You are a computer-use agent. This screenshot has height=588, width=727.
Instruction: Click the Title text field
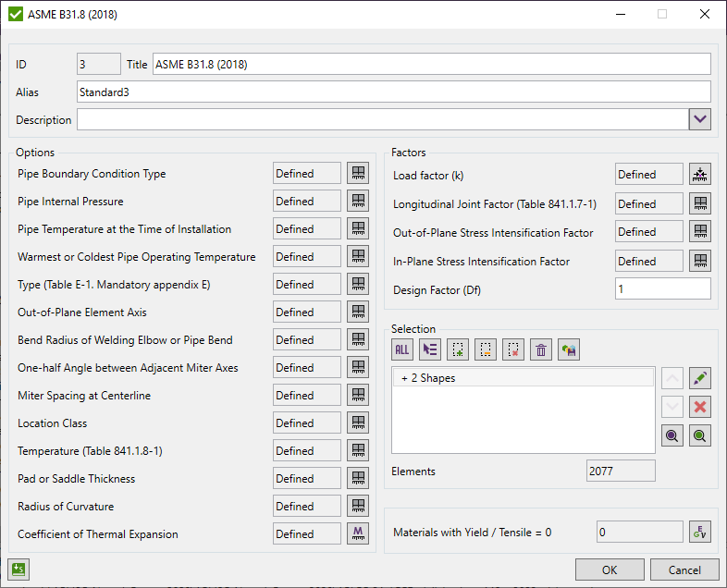431,64
